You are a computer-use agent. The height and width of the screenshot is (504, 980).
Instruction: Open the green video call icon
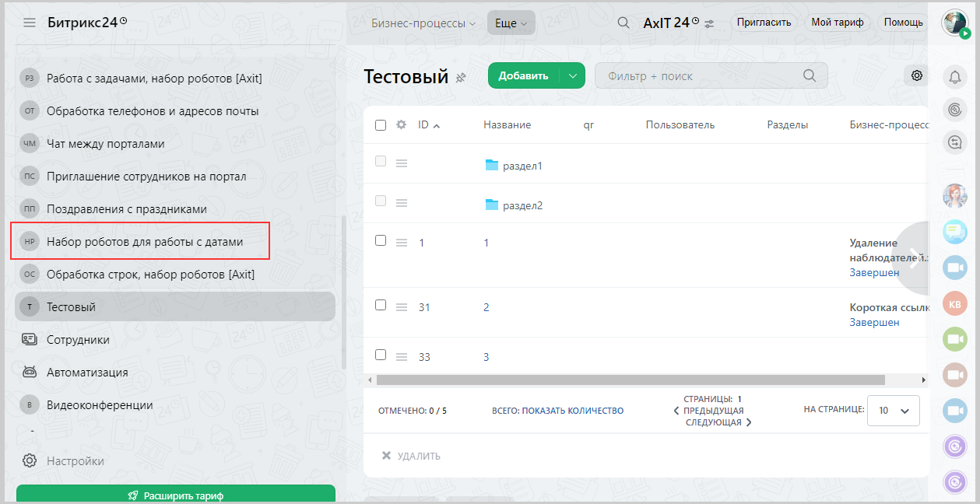(x=955, y=339)
